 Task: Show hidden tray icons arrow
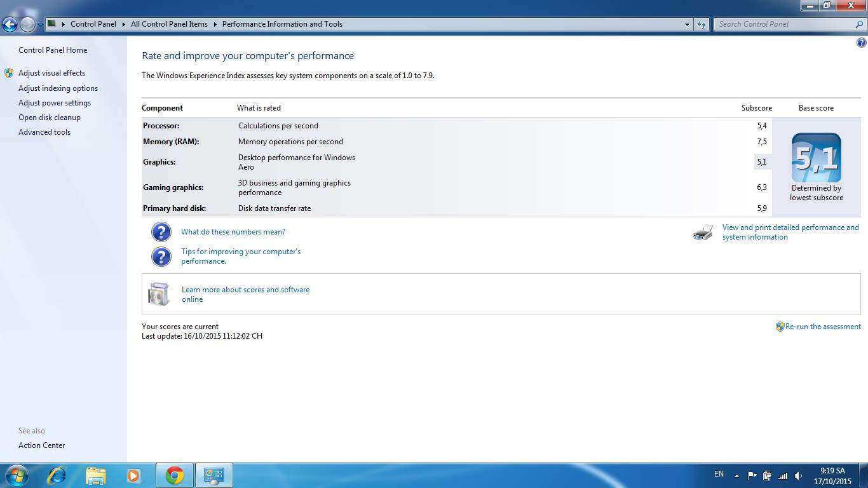tap(736, 476)
